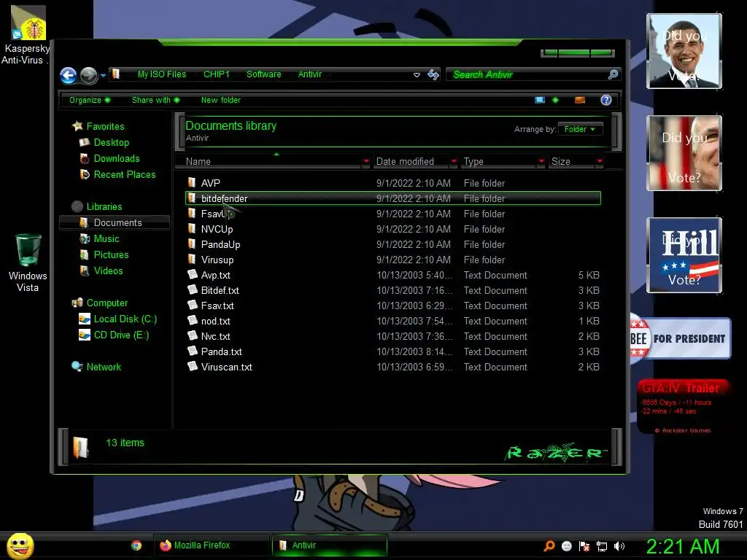Image resolution: width=747 pixels, height=560 pixels.
Task: Select the nod.txt file
Action: (x=393, y=321)
